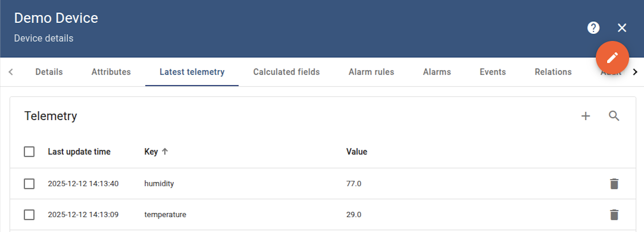This screenshot has height=232, width=644.
Task: Check the temperature row checkbox
Action: tap(29, 215)
